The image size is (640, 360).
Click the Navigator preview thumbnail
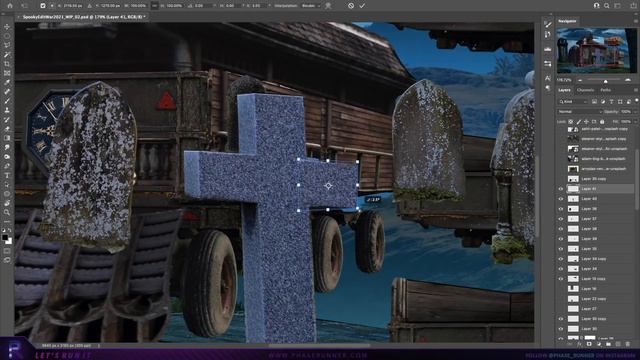pyautogui.click(x=596, y=51)
